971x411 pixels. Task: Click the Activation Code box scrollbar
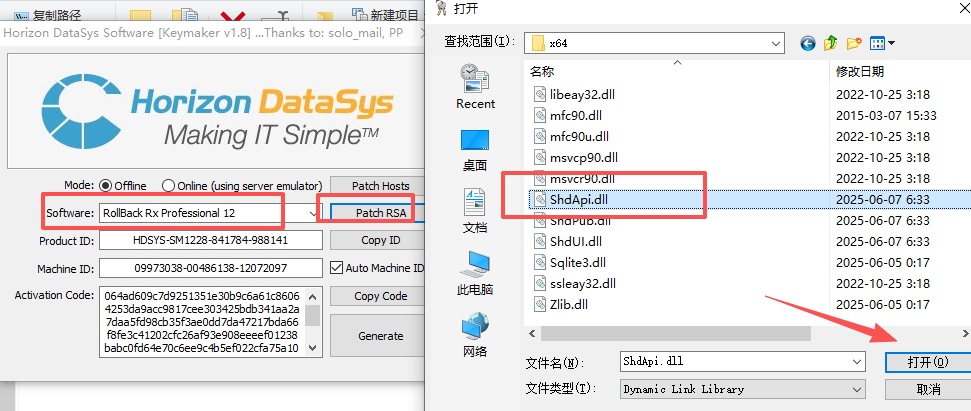(313, 320)
